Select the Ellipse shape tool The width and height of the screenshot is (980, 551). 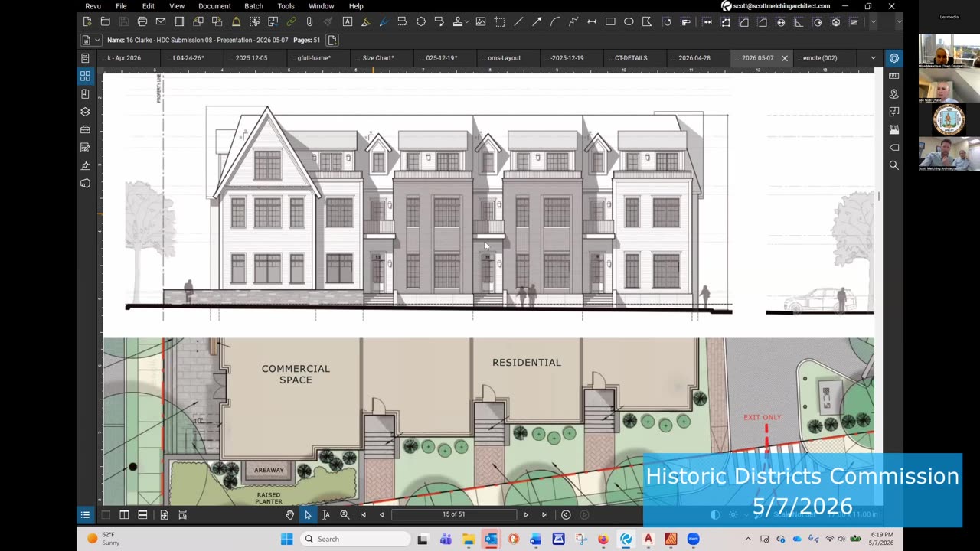click(x=629, y=21)
